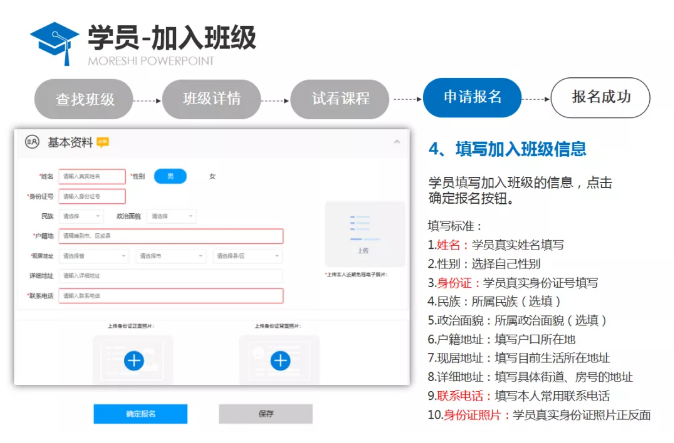This screenshot has width=674, height=443.
Task: Click the line 2.性别：选择自己性别
Action: pos(484,264)
